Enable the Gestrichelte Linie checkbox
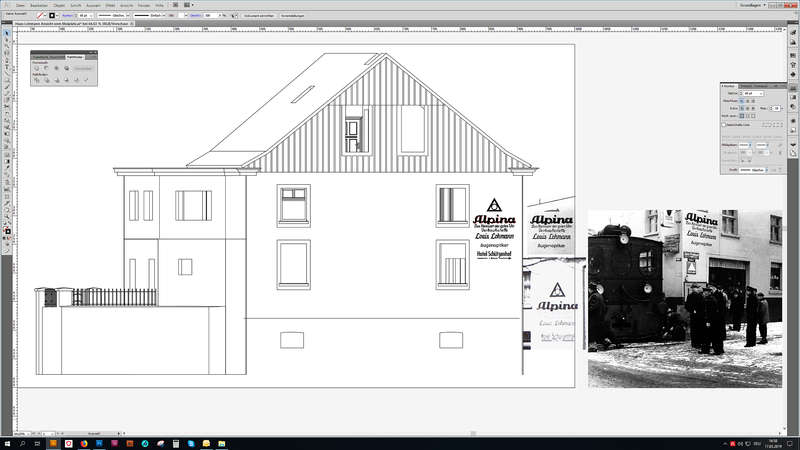The height and width of the screenshot is (450, 800). (x=724, y=125)
